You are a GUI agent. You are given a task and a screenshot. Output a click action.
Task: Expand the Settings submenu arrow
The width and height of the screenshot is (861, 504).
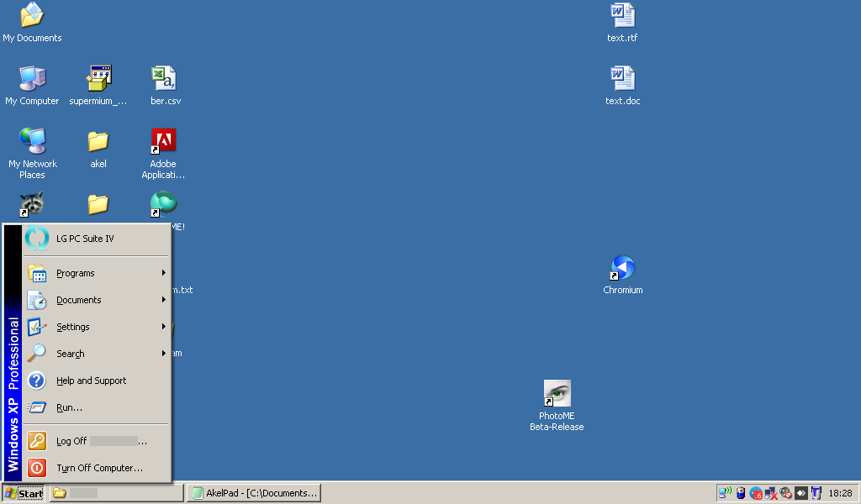[x=164, y=326]
